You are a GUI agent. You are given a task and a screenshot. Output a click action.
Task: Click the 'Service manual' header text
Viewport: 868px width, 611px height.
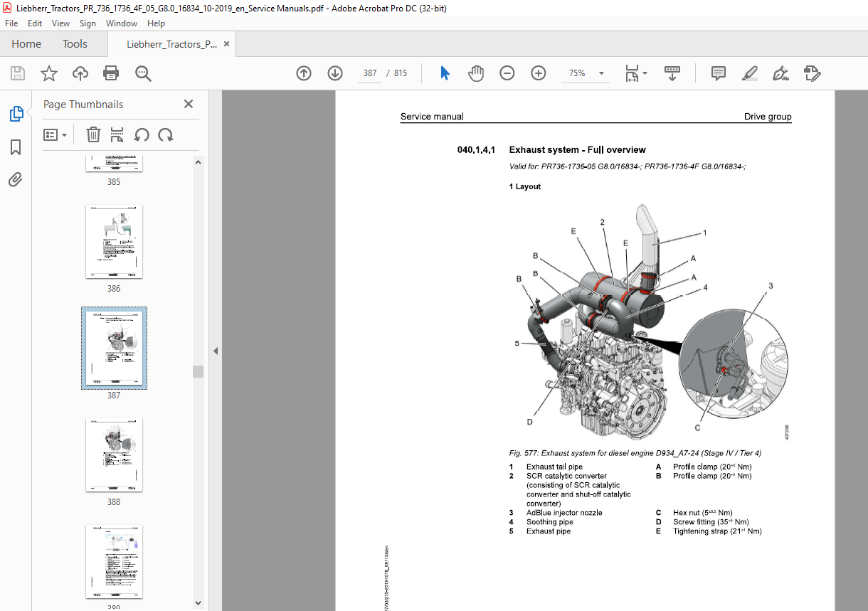coord(432,117)
